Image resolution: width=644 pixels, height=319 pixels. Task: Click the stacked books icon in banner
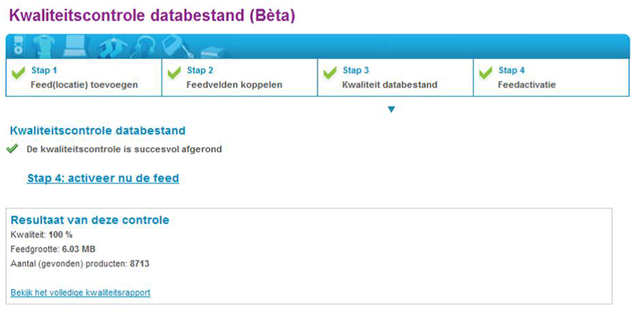(214, 52)
